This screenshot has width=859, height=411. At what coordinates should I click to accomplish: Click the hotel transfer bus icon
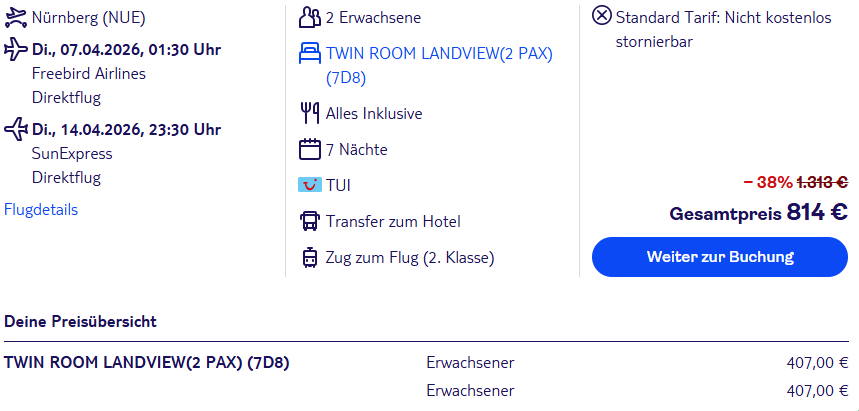pyautogui.click(x=310, y=221)
